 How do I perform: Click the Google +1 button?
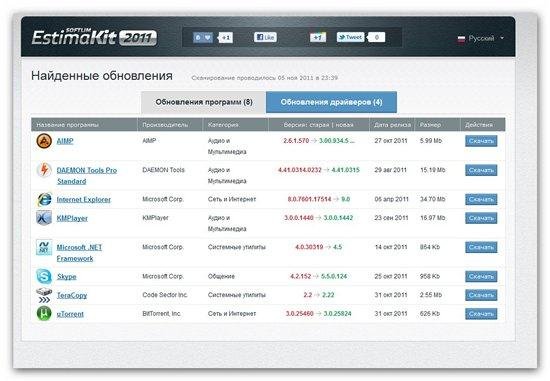[x=318, y=37]
